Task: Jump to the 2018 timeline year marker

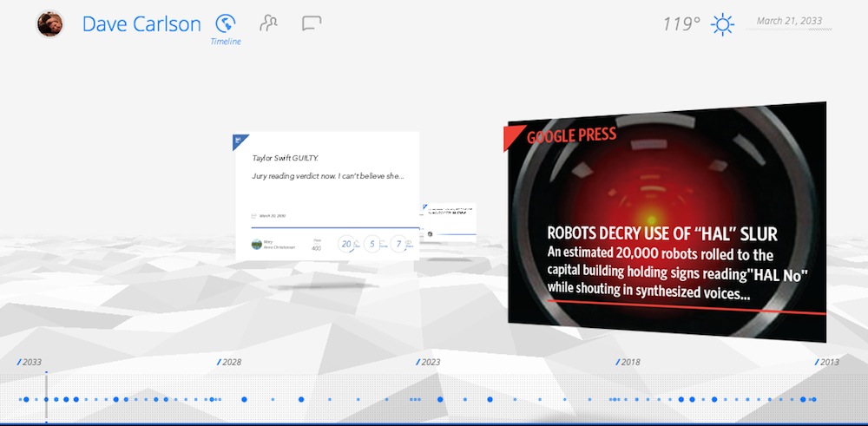Action: tap(628, 363)
